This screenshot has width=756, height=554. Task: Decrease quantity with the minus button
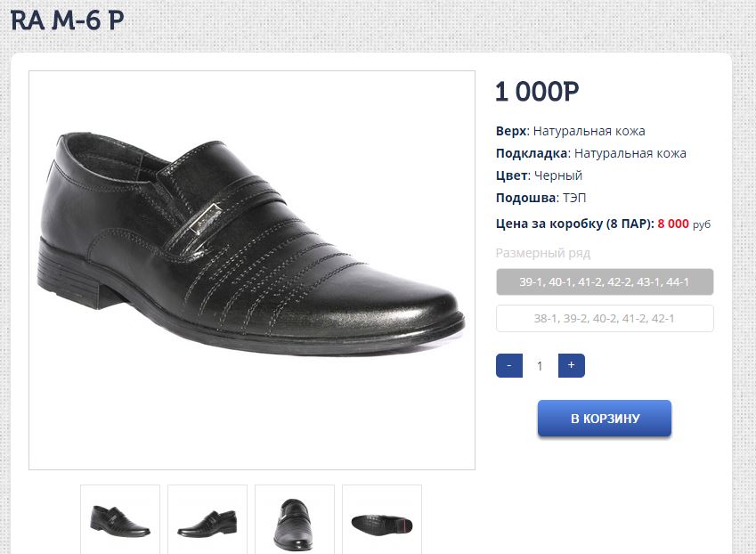click(x=508, y=365)
